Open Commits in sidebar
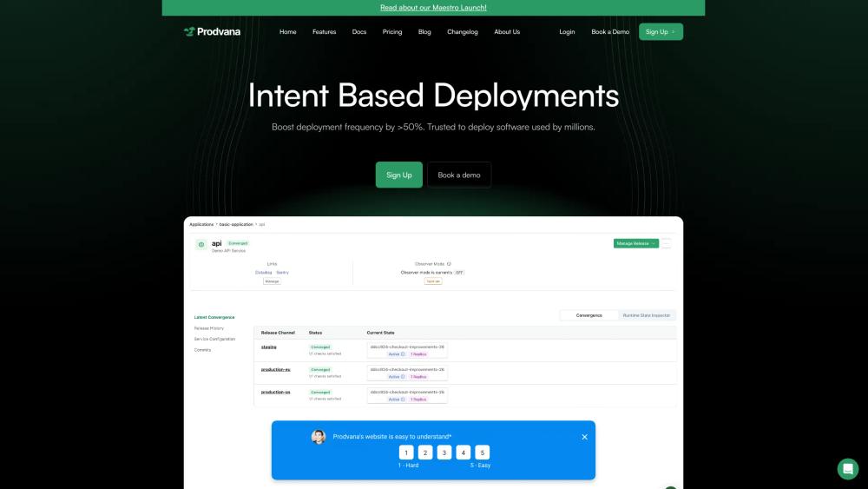Image resolution: width=868 pixels, height=489 pixels. pyautogui.click(x=202, y=350)
